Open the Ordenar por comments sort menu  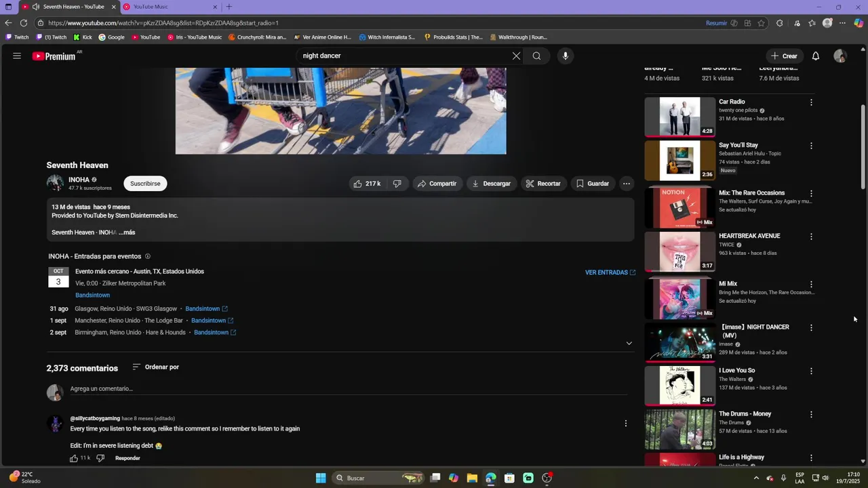tap(156, 367)
